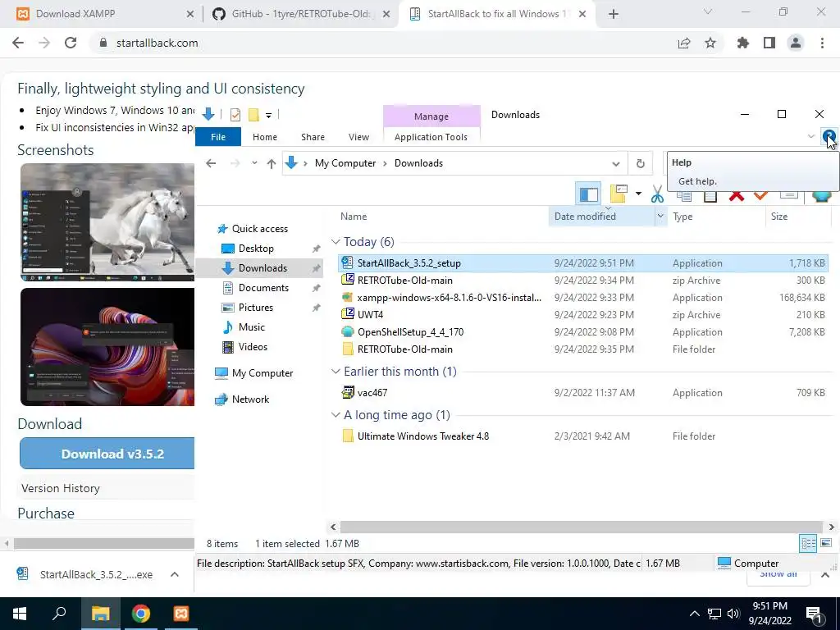Sort by the Name column header
The width and height of the screenshot is (840, 630).
click(354, 217)
